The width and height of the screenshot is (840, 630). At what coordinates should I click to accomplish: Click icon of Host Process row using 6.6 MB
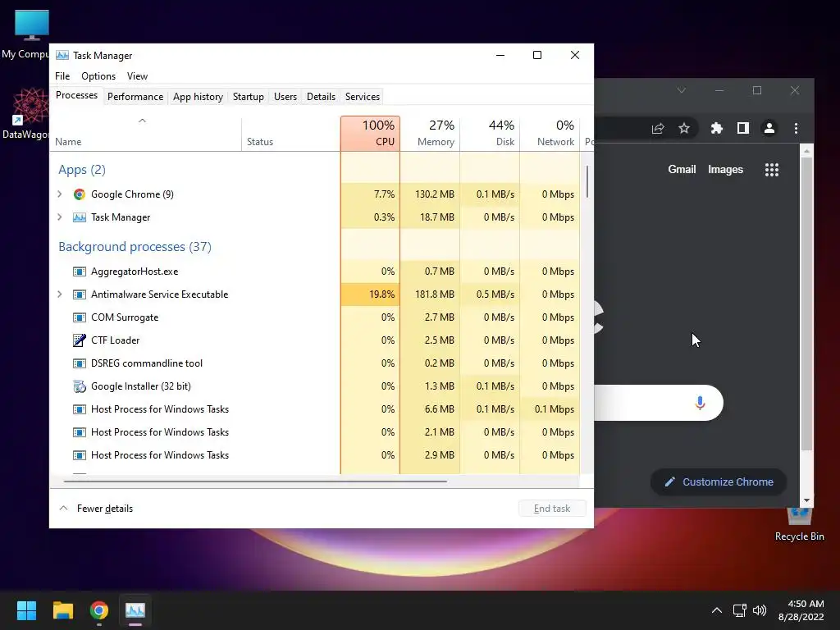pos(80,409)
